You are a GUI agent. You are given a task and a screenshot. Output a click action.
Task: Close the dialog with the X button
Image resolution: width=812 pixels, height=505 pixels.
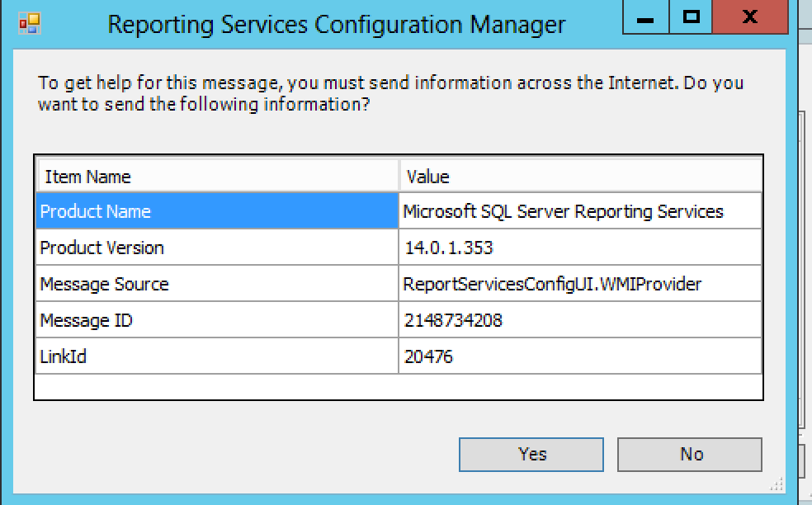tap(750, 17)
